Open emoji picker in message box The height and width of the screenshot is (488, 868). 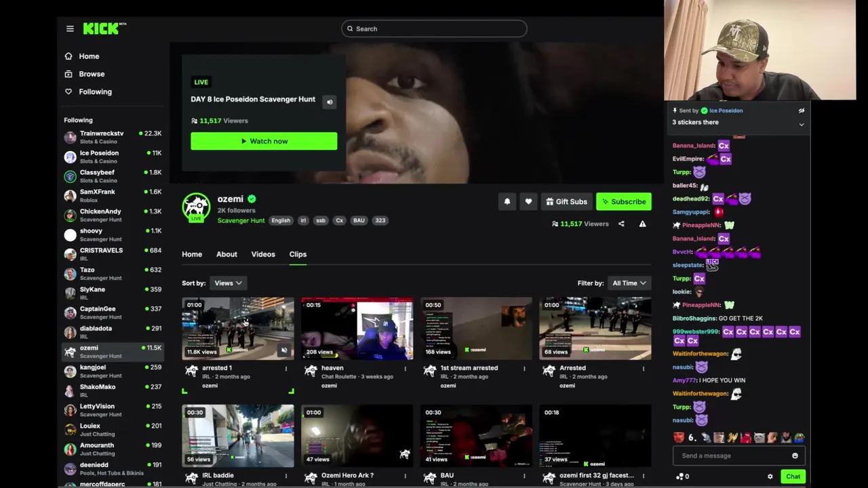coord(795,456)
